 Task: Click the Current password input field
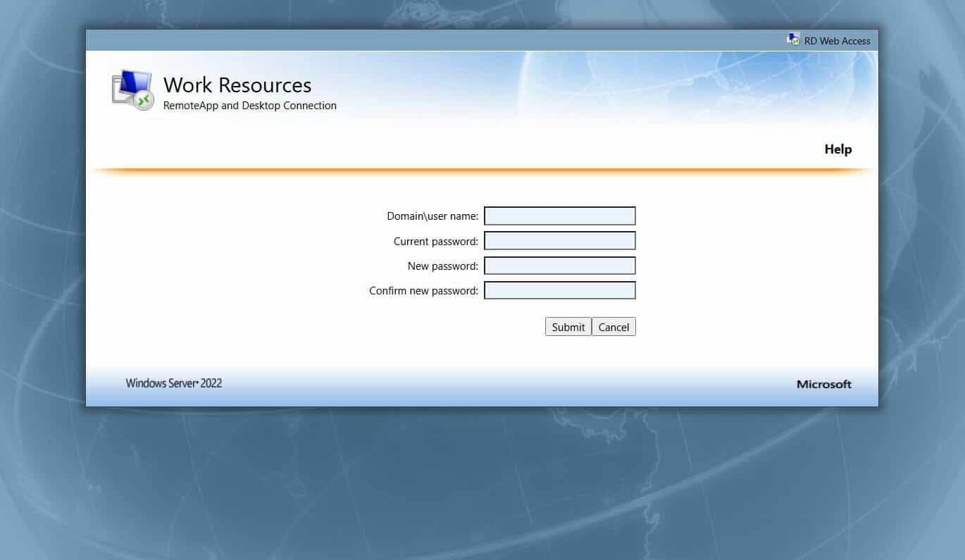coord(559,240)
